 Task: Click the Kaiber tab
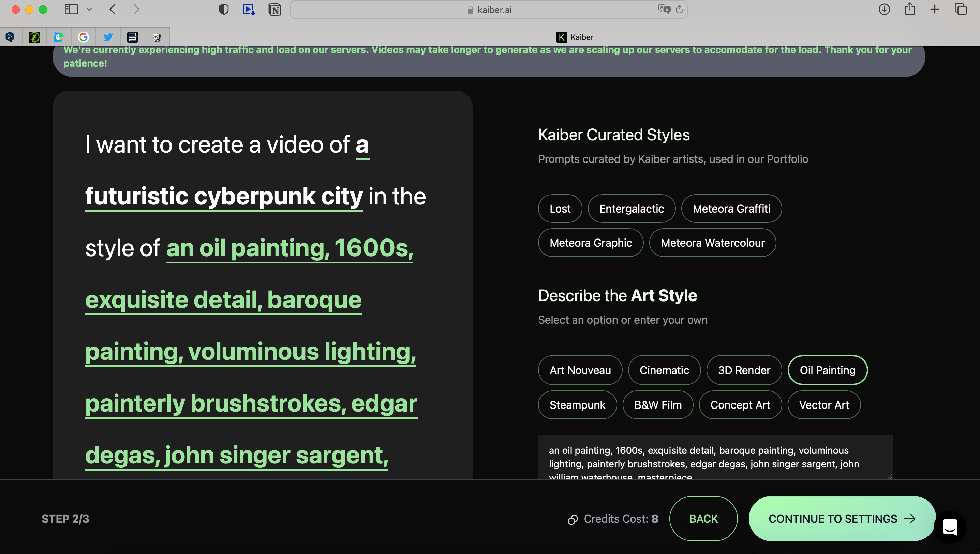tap(575, 37)
